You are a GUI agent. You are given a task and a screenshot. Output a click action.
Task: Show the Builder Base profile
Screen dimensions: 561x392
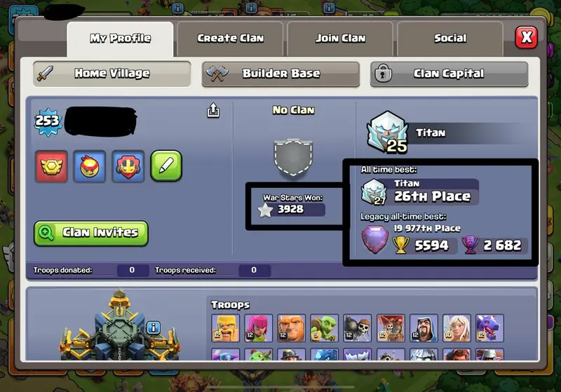click(281, 74)
